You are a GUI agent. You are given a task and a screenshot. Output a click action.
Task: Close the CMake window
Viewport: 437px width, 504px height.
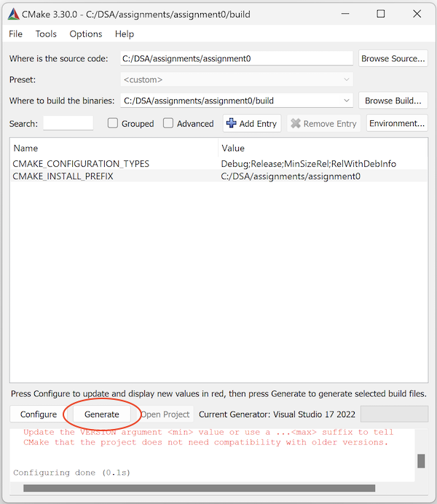click(x=416, y=14)
